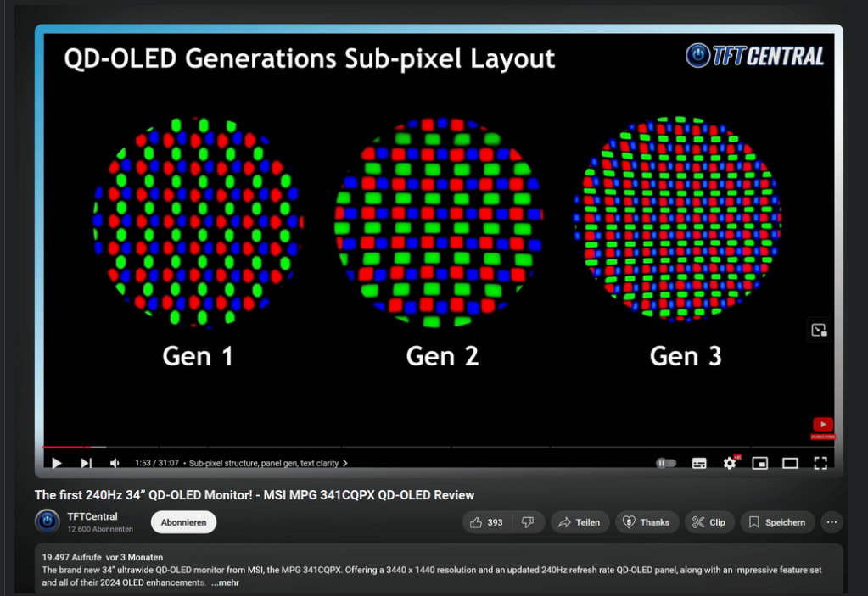This screenshot has width=868, height=596.
Task: Turn on subtitles/captions
Action: [699, 463]
